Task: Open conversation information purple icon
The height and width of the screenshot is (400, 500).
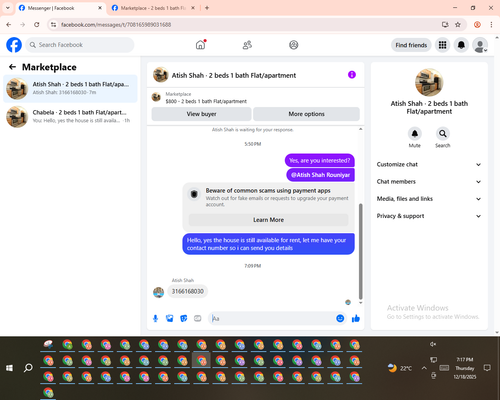Action: 352,75
